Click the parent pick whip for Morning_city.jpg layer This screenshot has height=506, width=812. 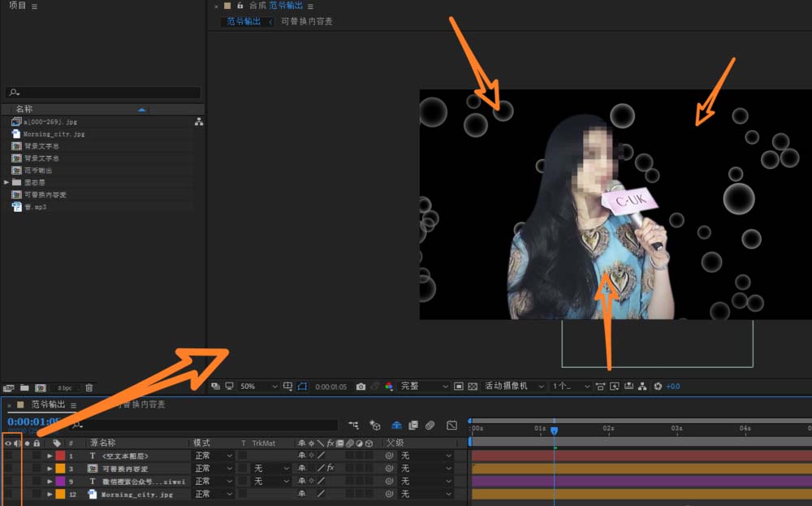(x=389, y=494)
